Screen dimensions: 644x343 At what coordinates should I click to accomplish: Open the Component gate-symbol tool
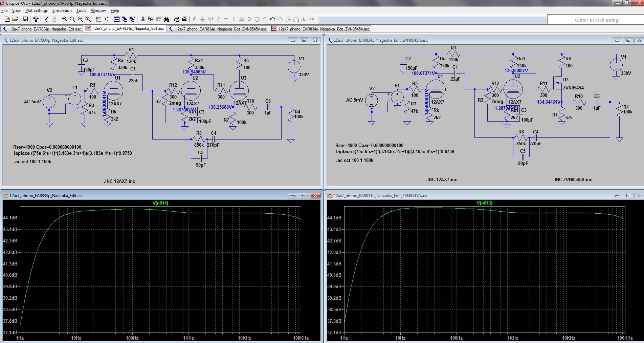point(249,19)
